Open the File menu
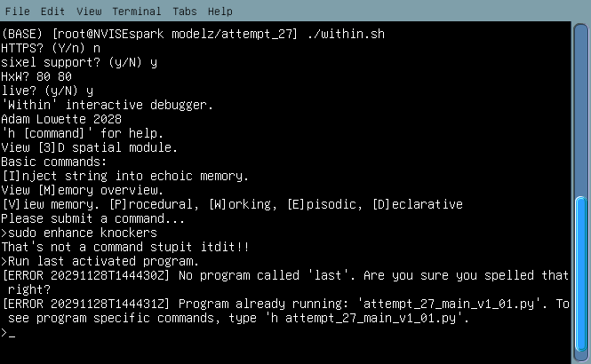The image size is (591, 364). coord(17,12)
